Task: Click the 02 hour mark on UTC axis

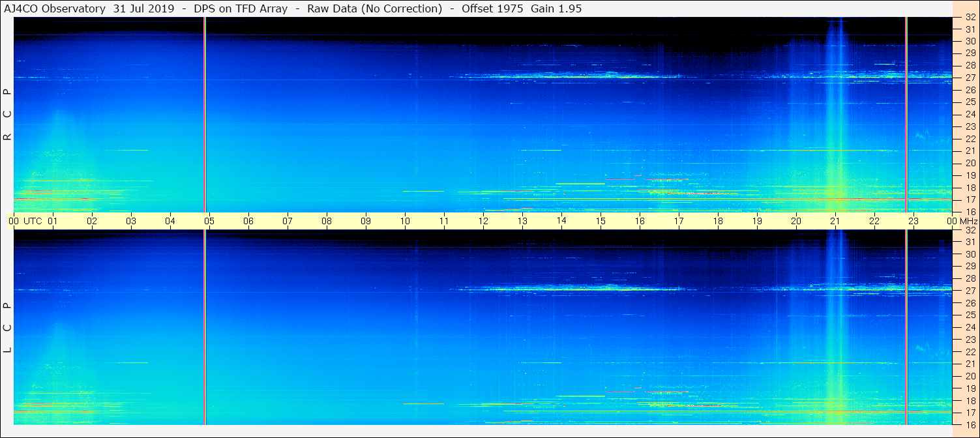Action: click(92, 221)
